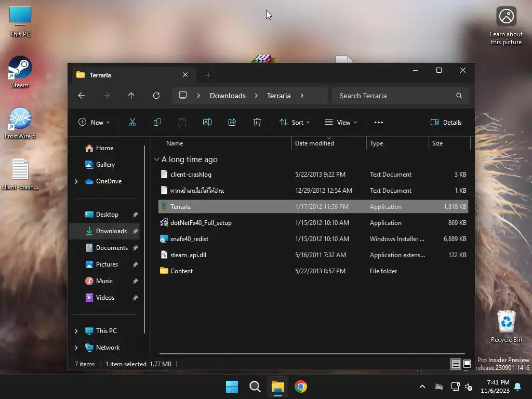
Task: Switch to large thumbnails view icon
Action: tap(467, 364)
